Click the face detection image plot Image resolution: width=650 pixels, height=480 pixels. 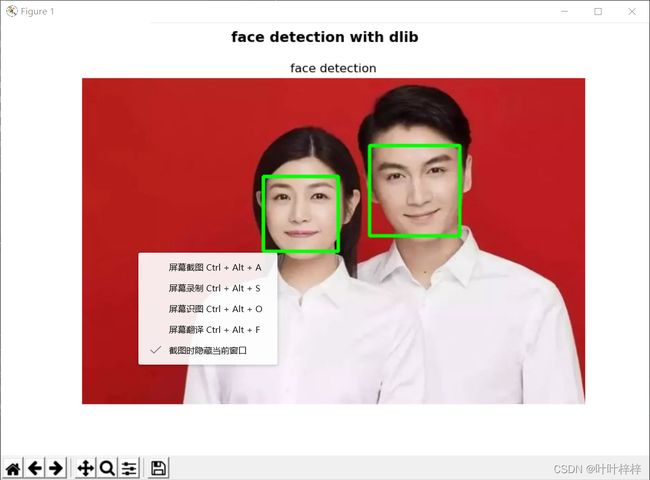click(x=333, y=241)
